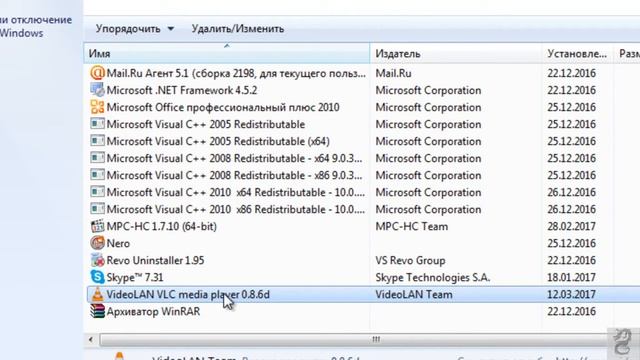Select Microsoft .NET Framework 4.5.2 entry
This screenshot has width=640, height=360.
pyautogui.click(x=182, y=90)
